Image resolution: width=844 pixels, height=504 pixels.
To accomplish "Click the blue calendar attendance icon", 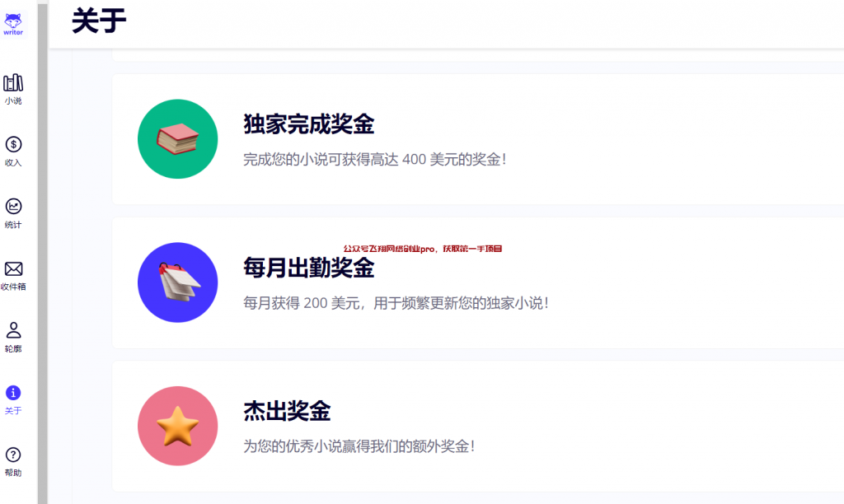I will coord(178,282).
